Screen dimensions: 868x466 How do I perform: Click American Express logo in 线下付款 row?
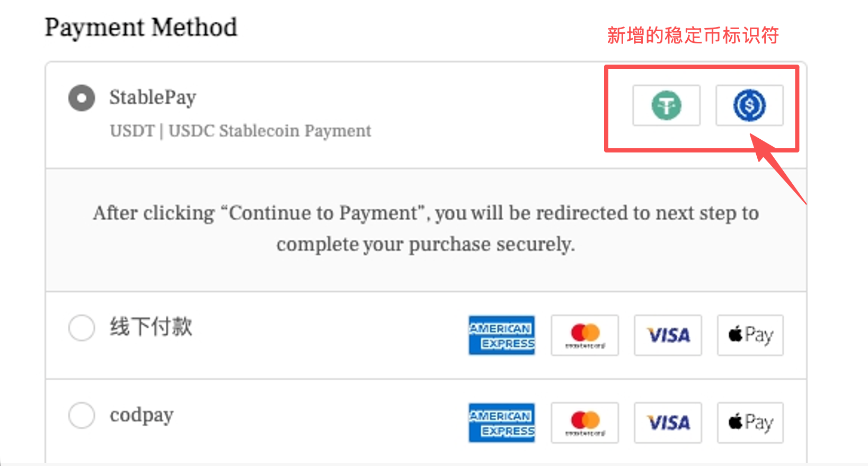tap(502, 335)
